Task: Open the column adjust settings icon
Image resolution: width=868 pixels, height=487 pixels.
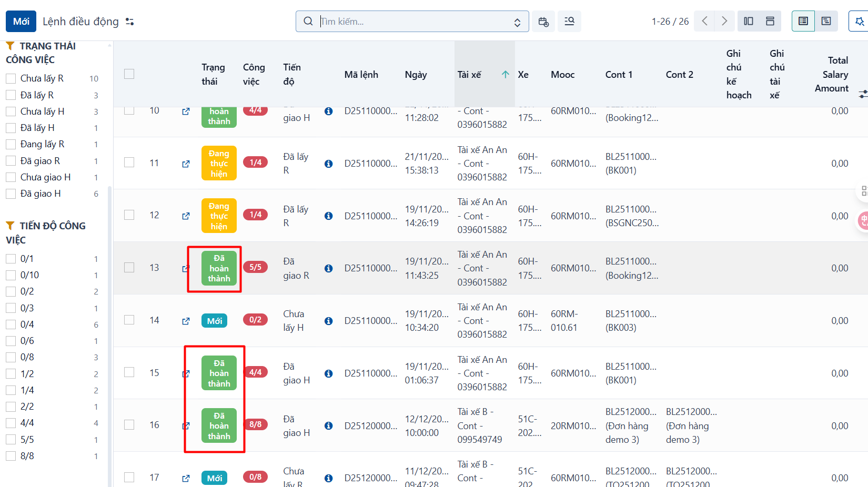Action: [863, 94]
